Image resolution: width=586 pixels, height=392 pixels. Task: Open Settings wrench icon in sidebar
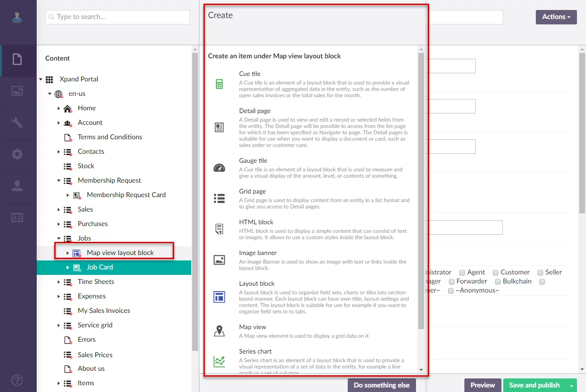coord(17,123)
